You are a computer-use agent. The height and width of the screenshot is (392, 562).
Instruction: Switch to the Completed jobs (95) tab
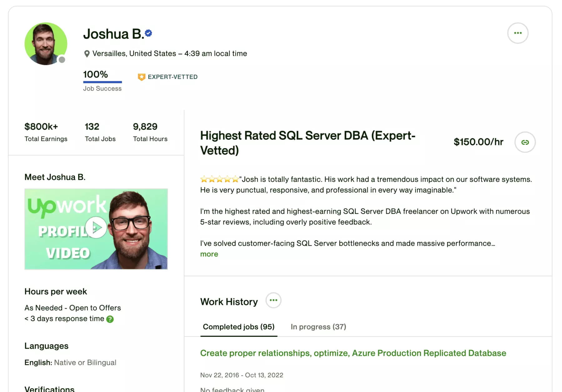[x=239, y=327]
